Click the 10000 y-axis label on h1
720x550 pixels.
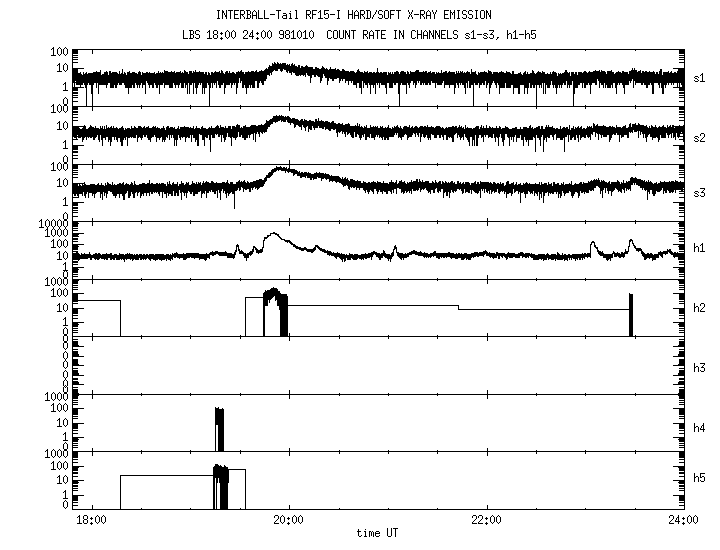pyautogui.click(x=52, y=223)
